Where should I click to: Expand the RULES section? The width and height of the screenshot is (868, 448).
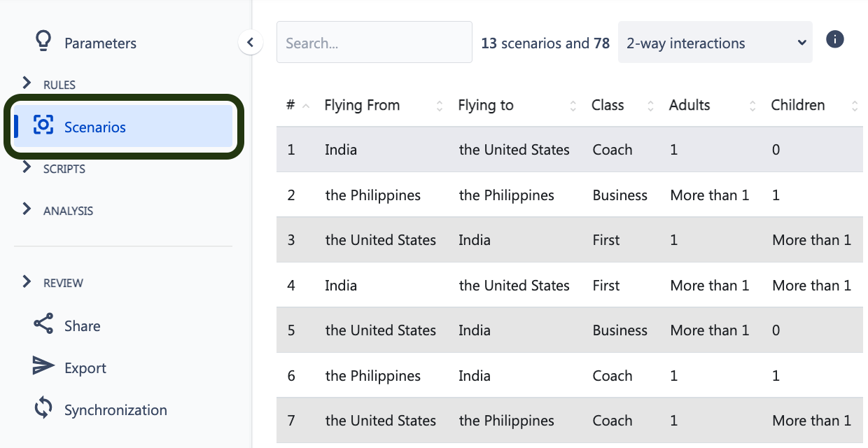pyautogui.click(x=27, y=84)
